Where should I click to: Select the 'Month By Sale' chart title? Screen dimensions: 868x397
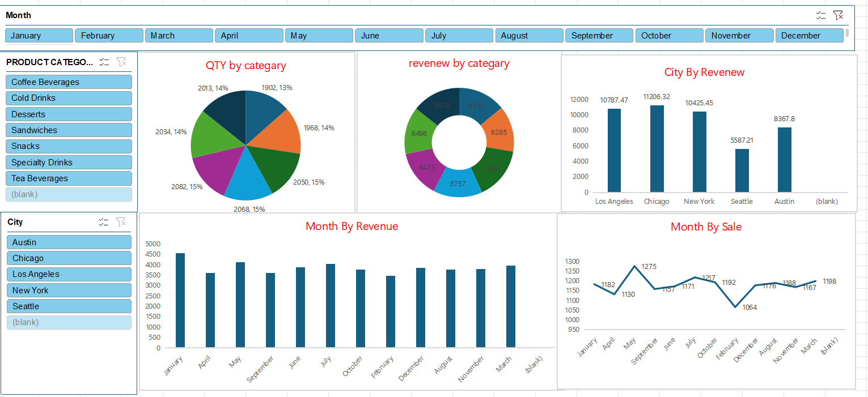tap(706, 227)
